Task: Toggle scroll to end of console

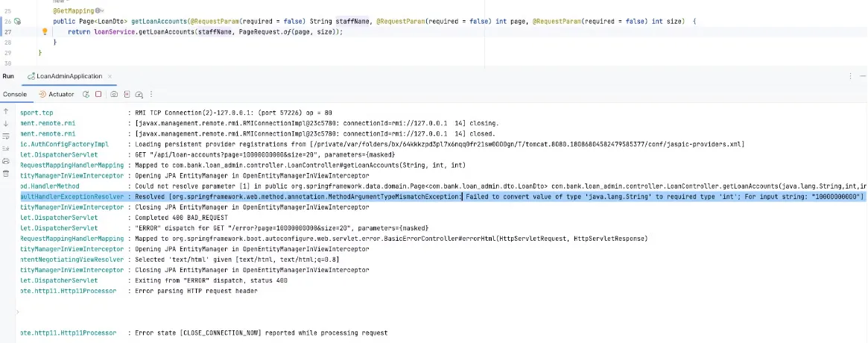Action: (x=6, y=148)
